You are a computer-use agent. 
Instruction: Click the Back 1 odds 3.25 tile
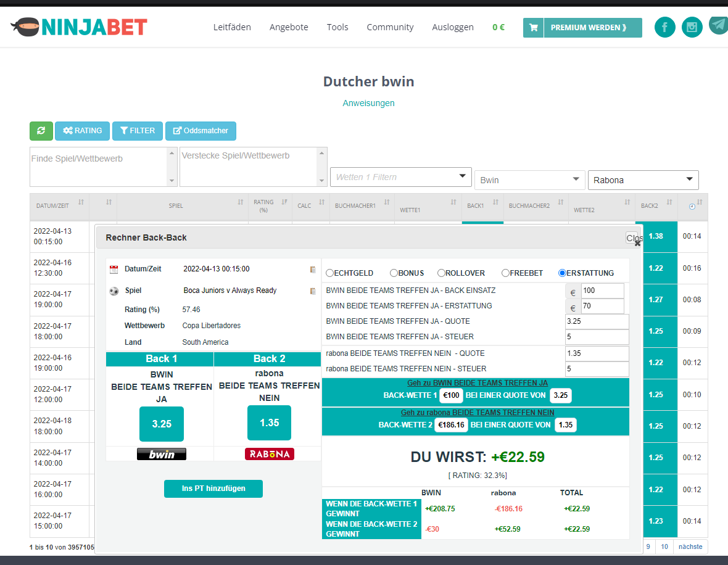162,424
